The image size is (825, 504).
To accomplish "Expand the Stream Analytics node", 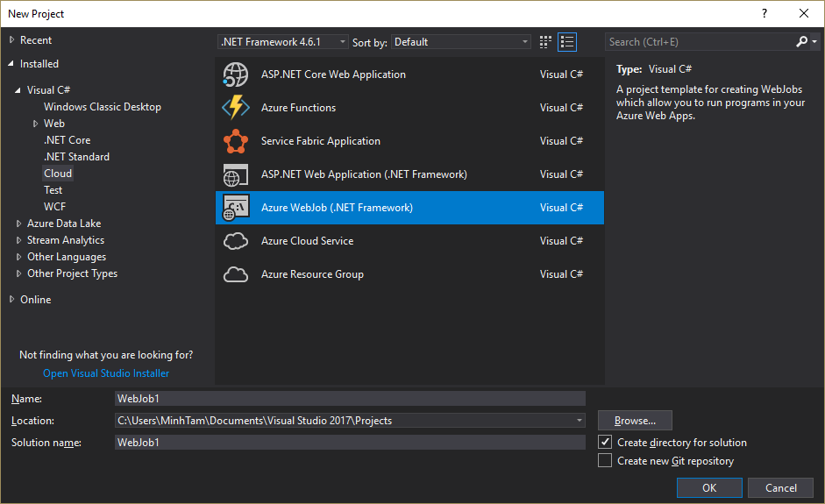I will pyautogui.click(x=18, y=240).
